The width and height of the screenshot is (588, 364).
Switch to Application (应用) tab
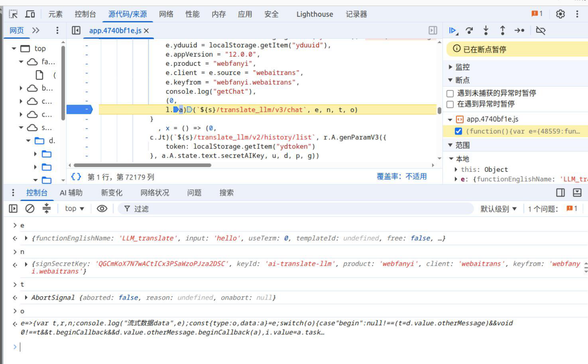point(245,14)
